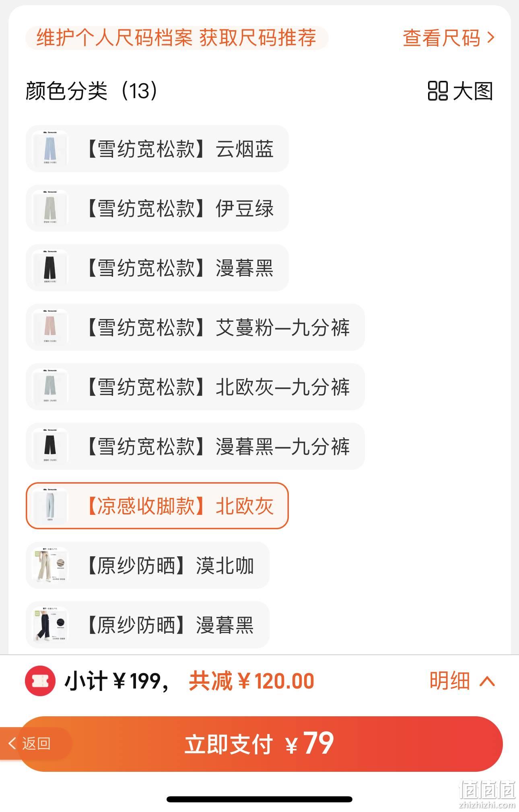
Task: Pay now with 立即支付 ¥79 button
Action: pos(261,744)
